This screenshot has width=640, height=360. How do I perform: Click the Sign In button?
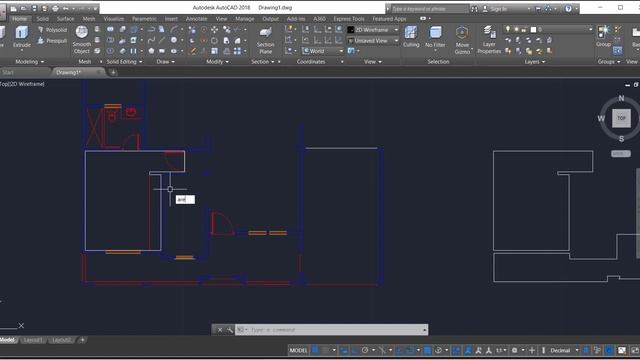[x=498, y=9]
